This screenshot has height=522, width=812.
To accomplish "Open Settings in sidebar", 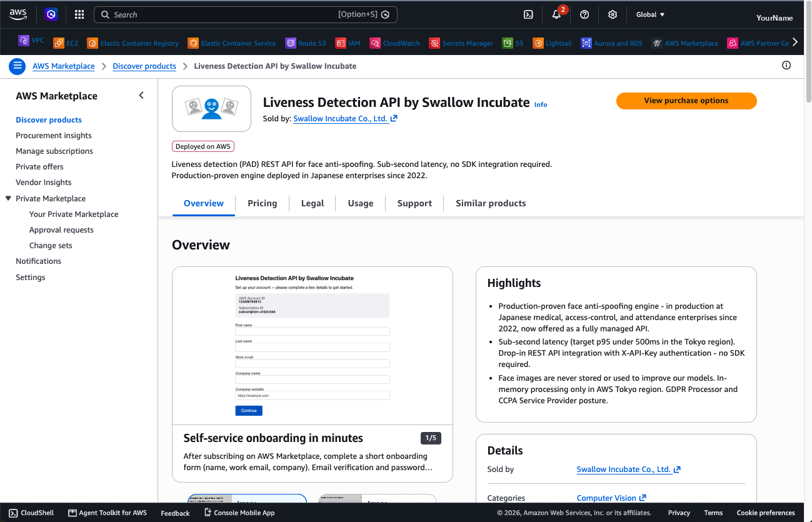I will [x=31, y=277].
